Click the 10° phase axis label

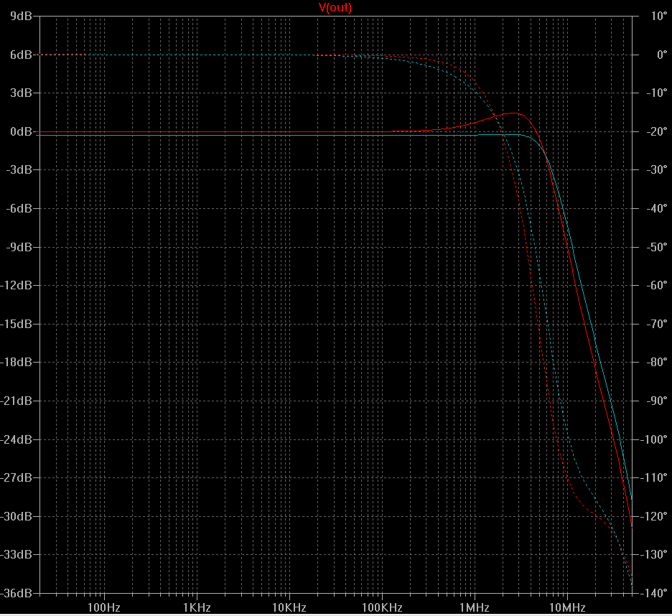[x=659, y=16]
